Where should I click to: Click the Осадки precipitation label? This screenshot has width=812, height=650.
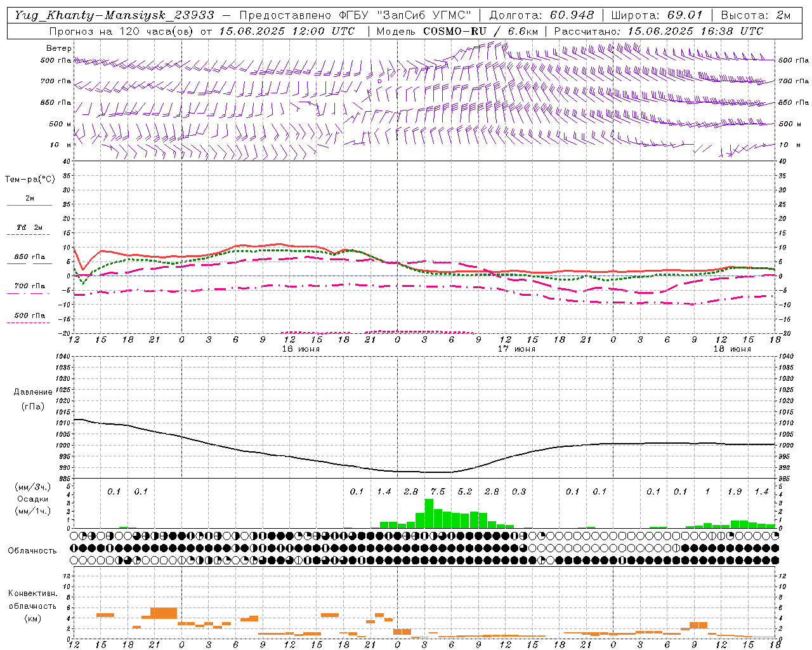[32, 499]
